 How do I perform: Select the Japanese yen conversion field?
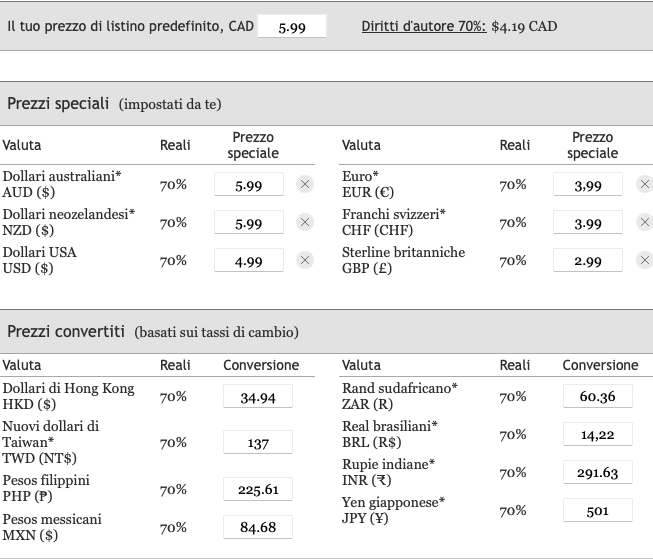597,511
